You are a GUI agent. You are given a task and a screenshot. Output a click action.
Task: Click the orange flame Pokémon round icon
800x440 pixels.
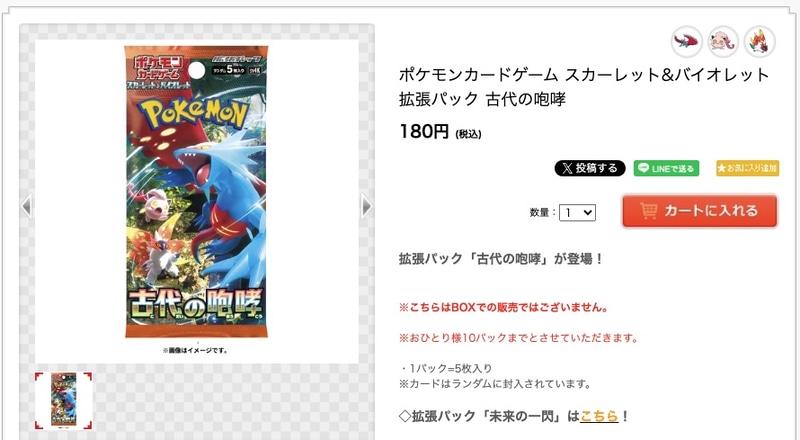tap(760, 41)
